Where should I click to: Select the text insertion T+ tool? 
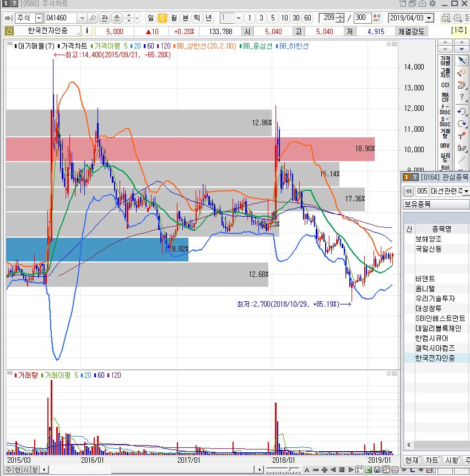point(462,136)
